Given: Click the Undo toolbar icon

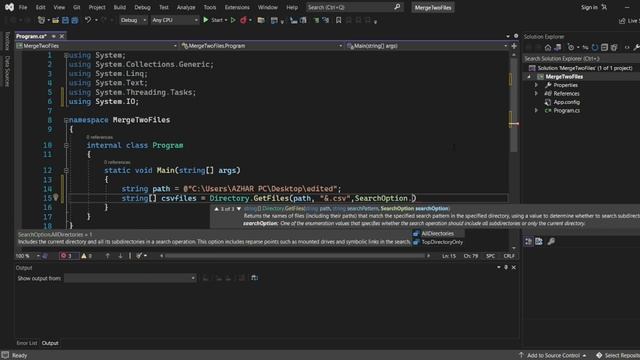Looking at the screenshot, I should coord(87,20).
